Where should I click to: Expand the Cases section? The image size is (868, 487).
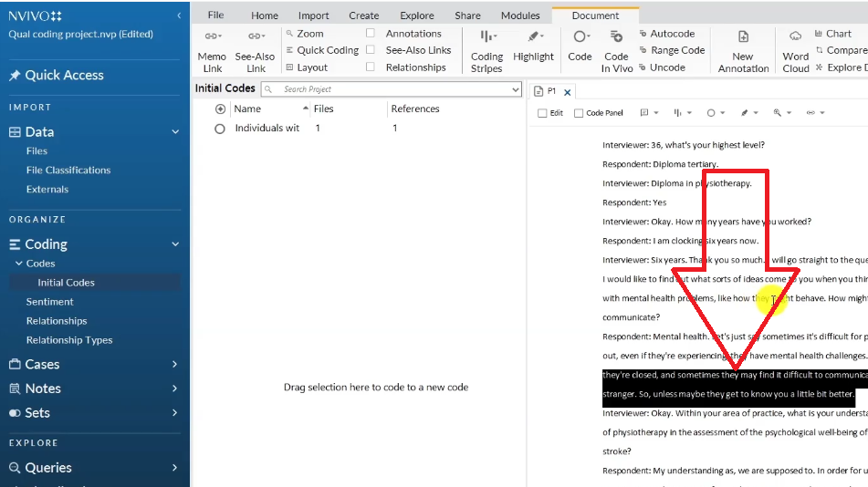click(175, 365)
